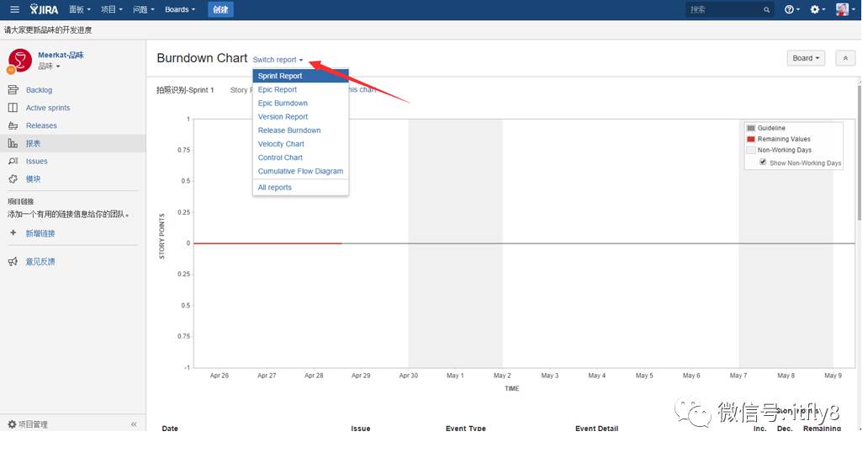Screen dimensions: 868x453
Task: Click the Backlog sidebar icon
Action: click(13, 90)
